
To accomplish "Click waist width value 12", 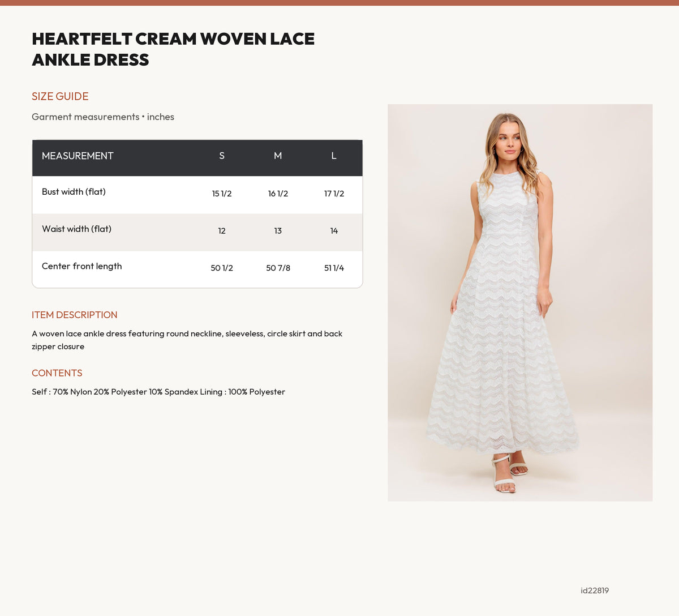I will coord(222,231).
